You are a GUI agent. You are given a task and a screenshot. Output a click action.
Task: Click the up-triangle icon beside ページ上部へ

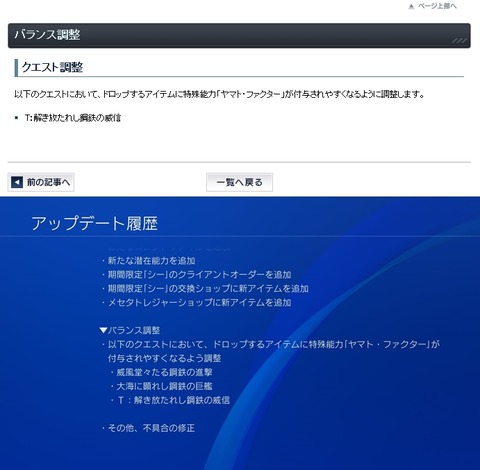411,6
